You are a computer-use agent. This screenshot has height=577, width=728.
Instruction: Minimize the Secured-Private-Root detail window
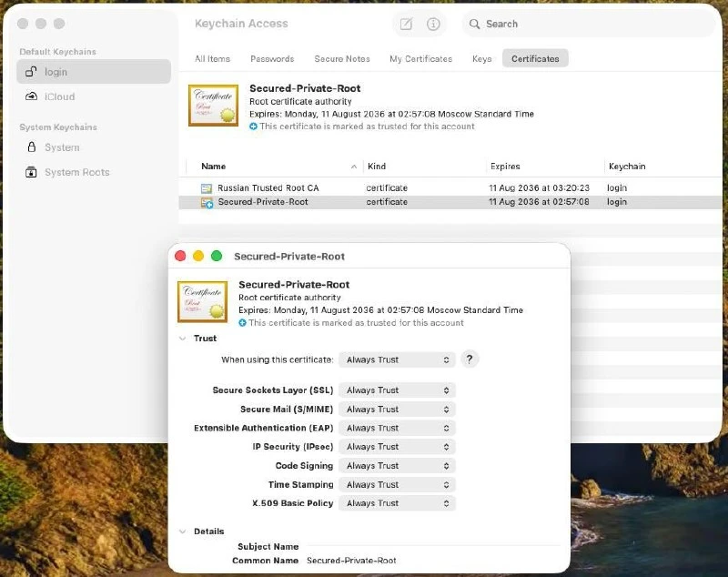198,256
